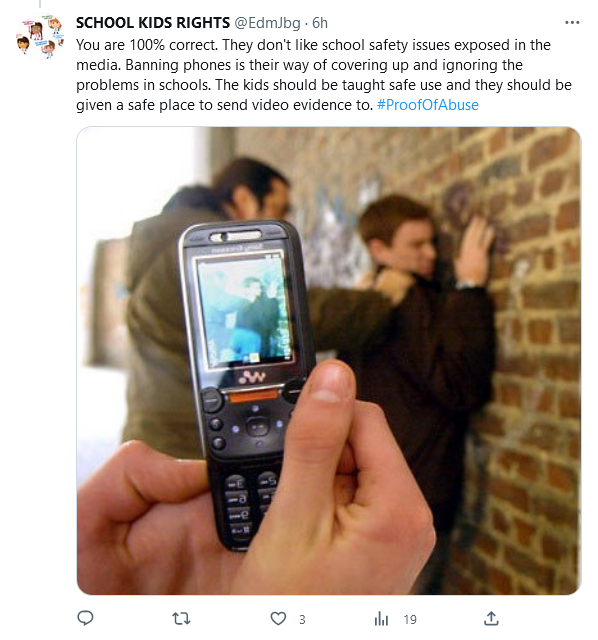
Task: Open the attached bullying photo
Action: click(329, 360)
